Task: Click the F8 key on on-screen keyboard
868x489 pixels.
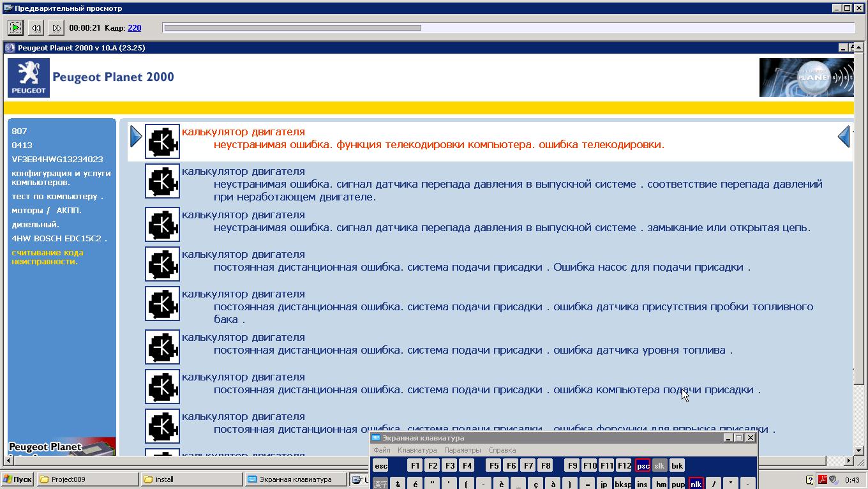Action: 545,465
